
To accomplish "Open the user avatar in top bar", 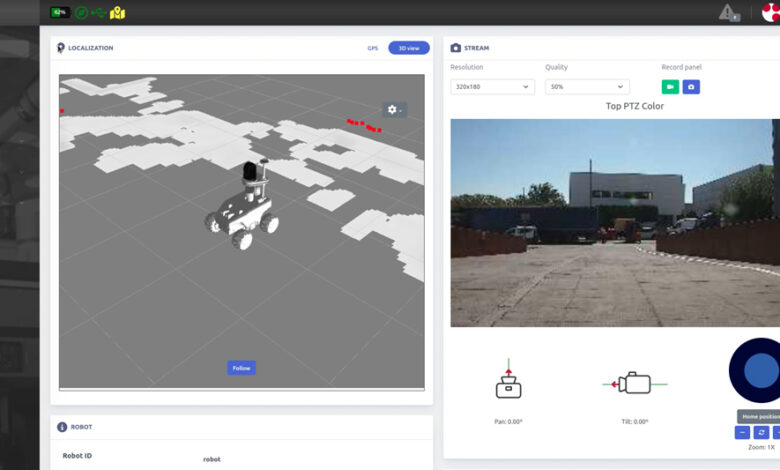I will (x=771, y=12).
